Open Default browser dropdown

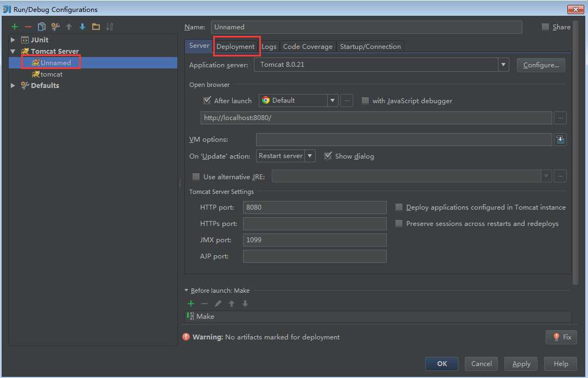point(332,100)
